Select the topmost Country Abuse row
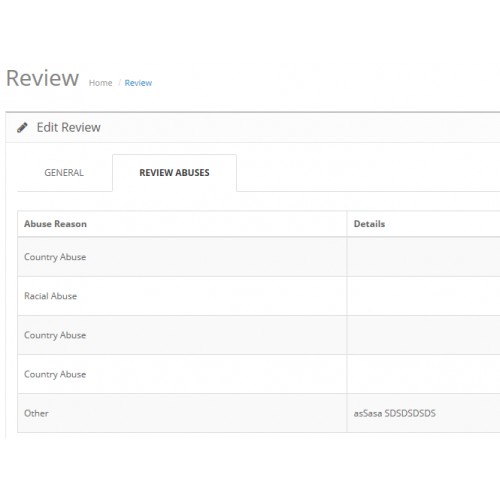Image resolution: width=500 pixels, height=500 pixels. click(x=259, y=257)
